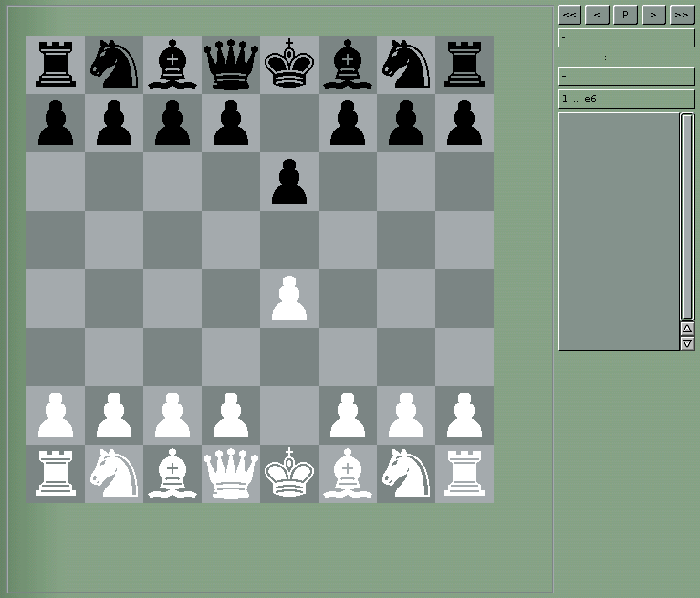Screen dimensions: 700x598
Task: Jump to game start with << button
Action: click(569, 15)
